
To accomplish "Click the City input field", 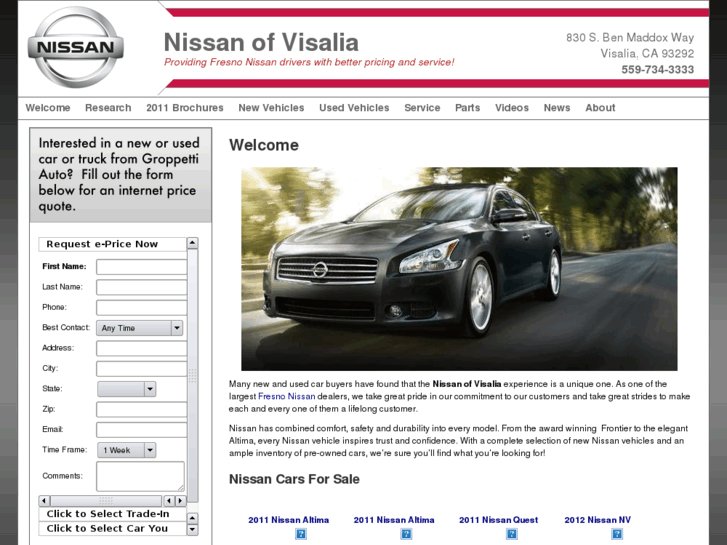I will coord(141,369).
